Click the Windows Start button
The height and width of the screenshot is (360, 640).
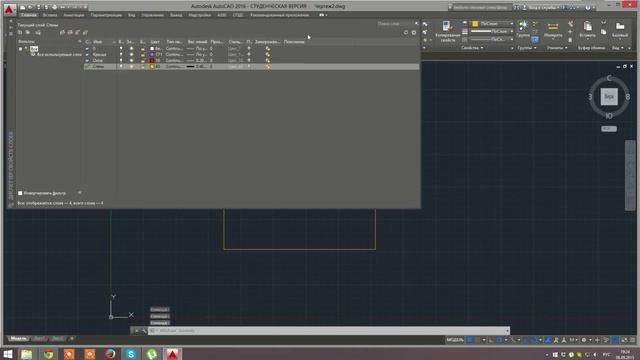point(8,354)
